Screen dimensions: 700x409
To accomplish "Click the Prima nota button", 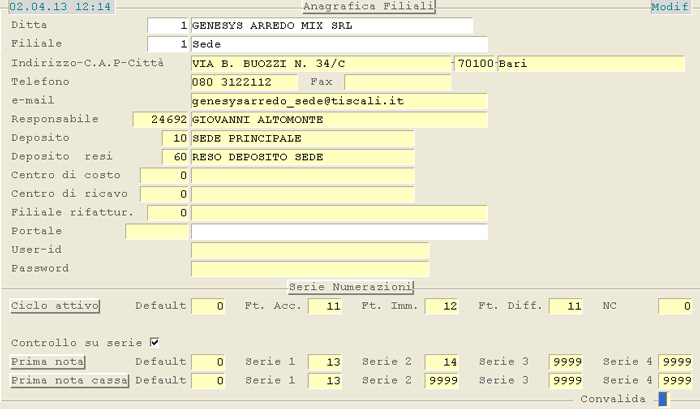I will (48, 361).
